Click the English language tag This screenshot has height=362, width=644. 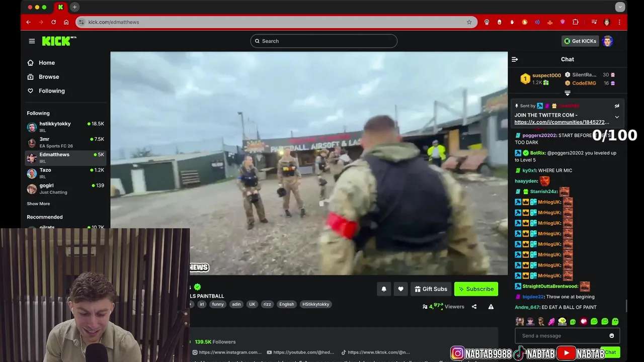[x=287, y=304]
